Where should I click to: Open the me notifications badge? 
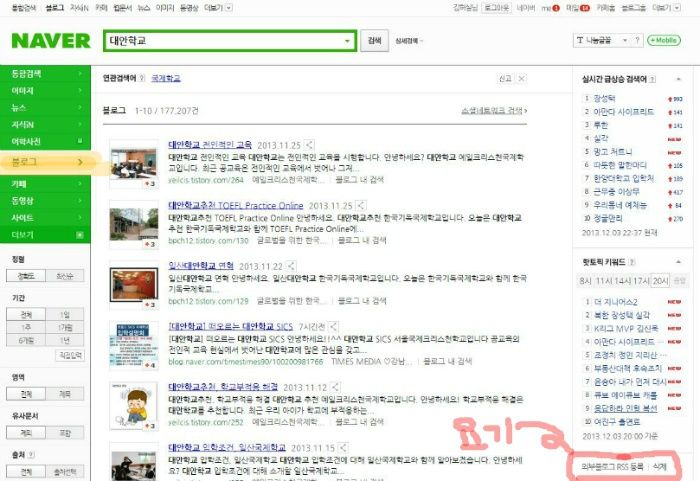click(556, 8)
